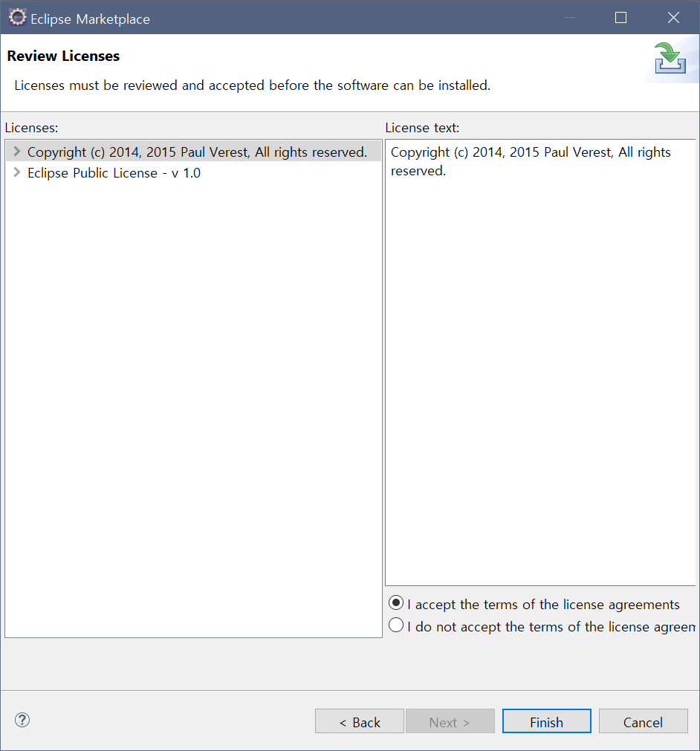The width and height of the screenshot is (700, 751).
Task: Click the help question mark icon
Action: tap(22, 720)
